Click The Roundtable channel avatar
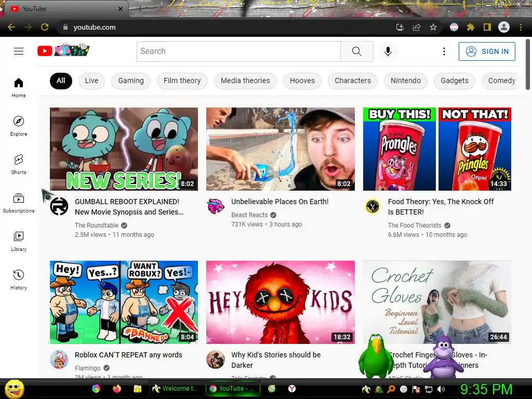The height and width of the screenshot is (399, 532). pos(59,206)
